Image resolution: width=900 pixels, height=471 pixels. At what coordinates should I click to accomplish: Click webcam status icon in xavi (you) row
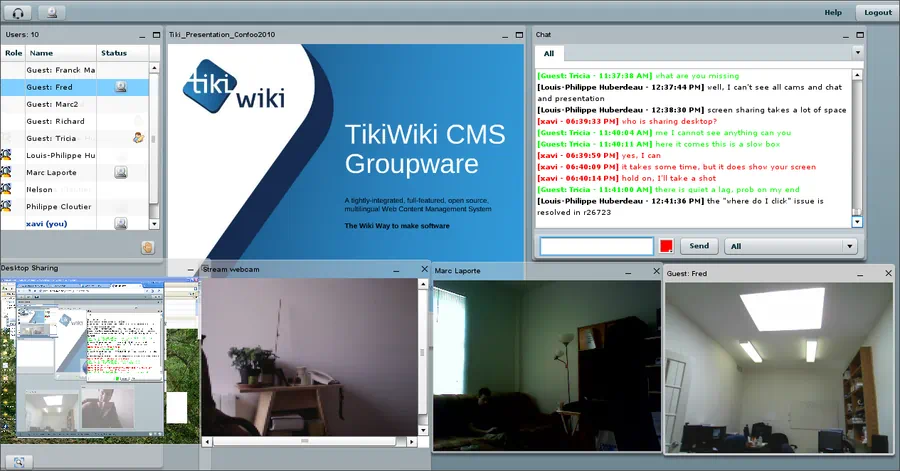(121, 223)
